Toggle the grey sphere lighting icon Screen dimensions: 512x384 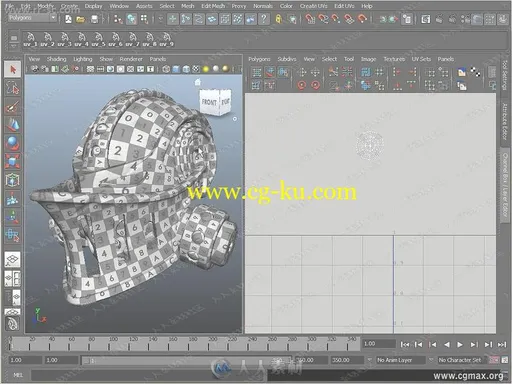pyautogui.click(x=216, y=69)
